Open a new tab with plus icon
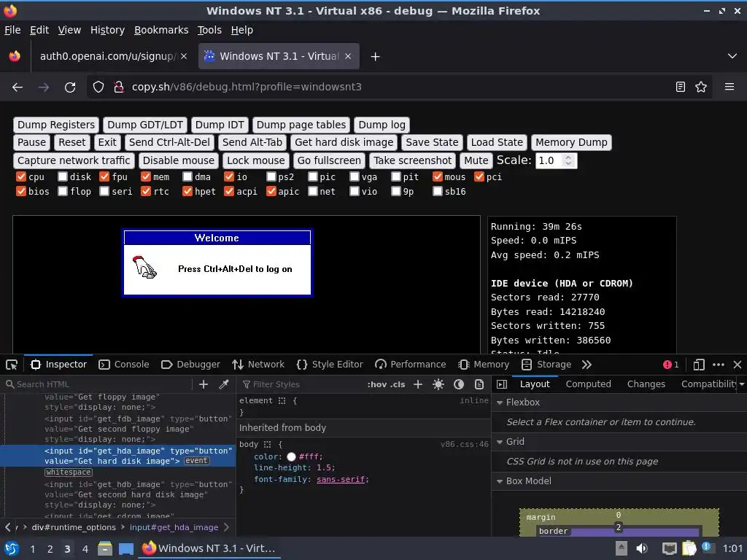The image size is (747, 560). click(x=376, y=57)
